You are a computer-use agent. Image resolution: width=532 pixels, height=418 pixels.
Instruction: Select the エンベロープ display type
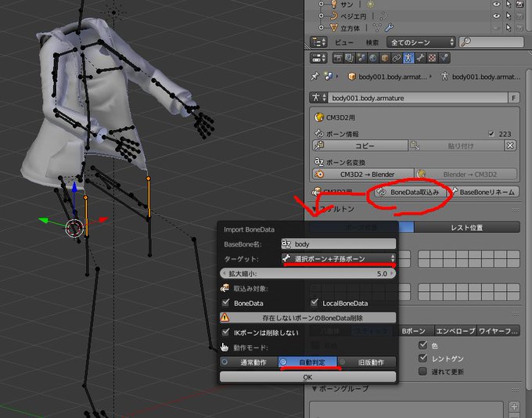pos(455,331)
